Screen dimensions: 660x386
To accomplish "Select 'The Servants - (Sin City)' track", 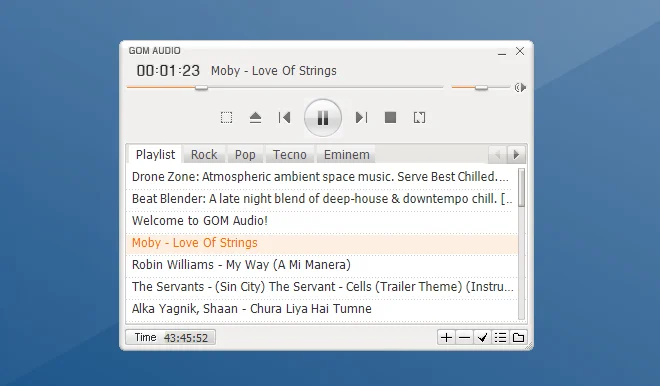I will coord(322,287).
